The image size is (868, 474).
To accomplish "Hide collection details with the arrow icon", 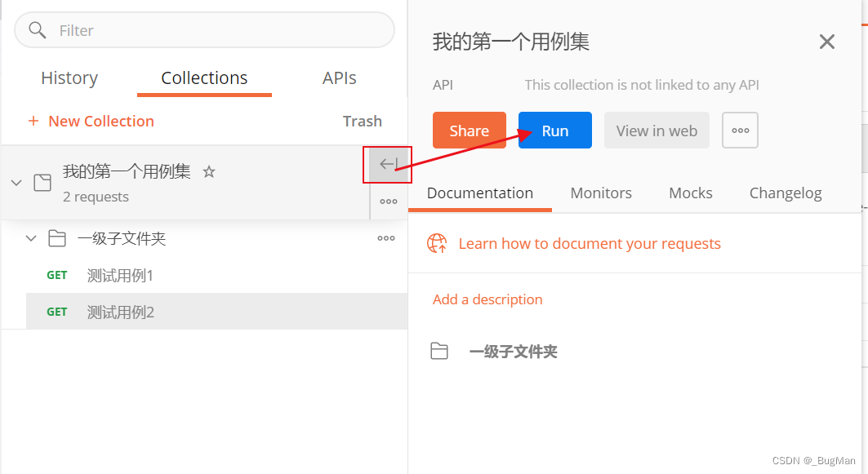I will coord(388,164).
